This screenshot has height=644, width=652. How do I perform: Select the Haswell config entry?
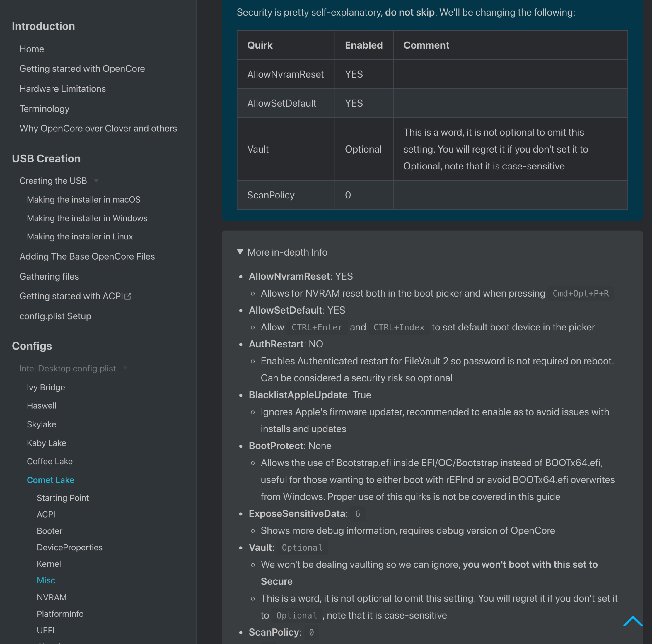click(x=42, y=405)
